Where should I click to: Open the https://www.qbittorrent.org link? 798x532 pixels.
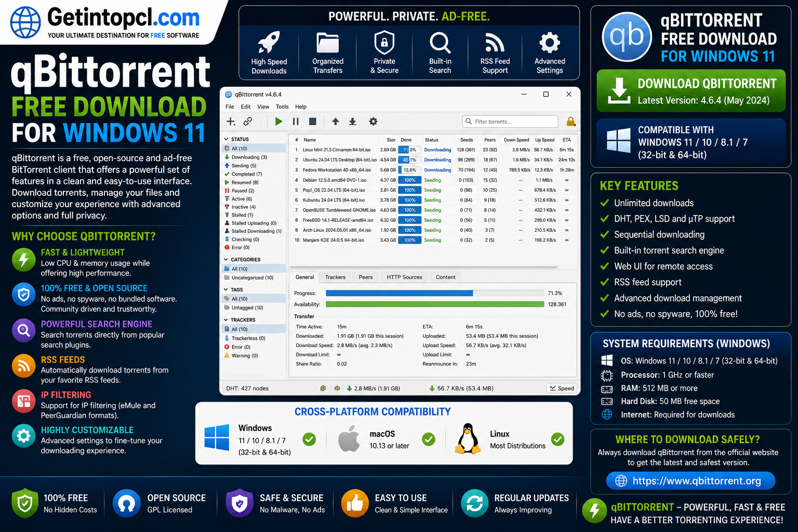[x=690, y=481]
